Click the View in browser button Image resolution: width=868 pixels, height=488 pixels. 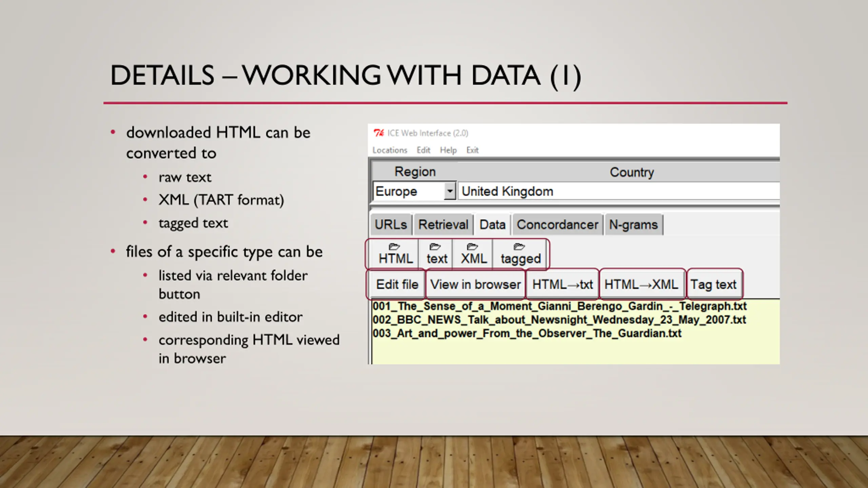click(x=475, y=284)
